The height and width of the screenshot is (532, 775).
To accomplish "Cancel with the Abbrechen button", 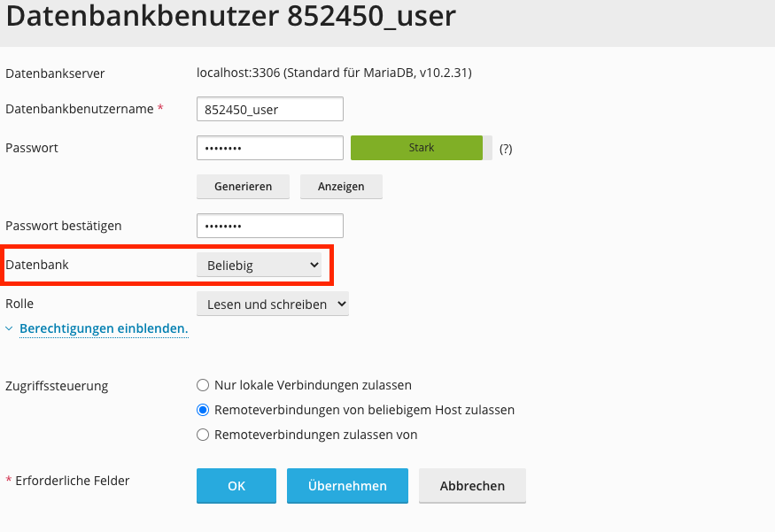I will [x=472, y=486].
